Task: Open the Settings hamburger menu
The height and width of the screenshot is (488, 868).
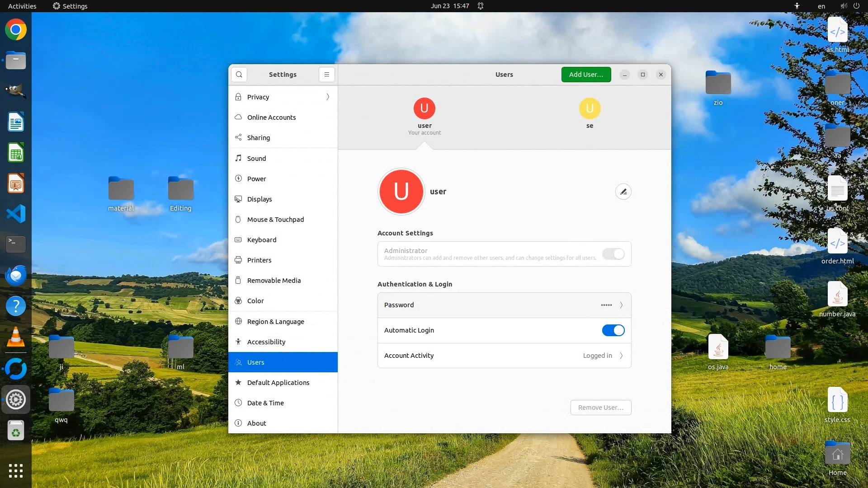Action: pyautogui.click(x=326, y=75)
